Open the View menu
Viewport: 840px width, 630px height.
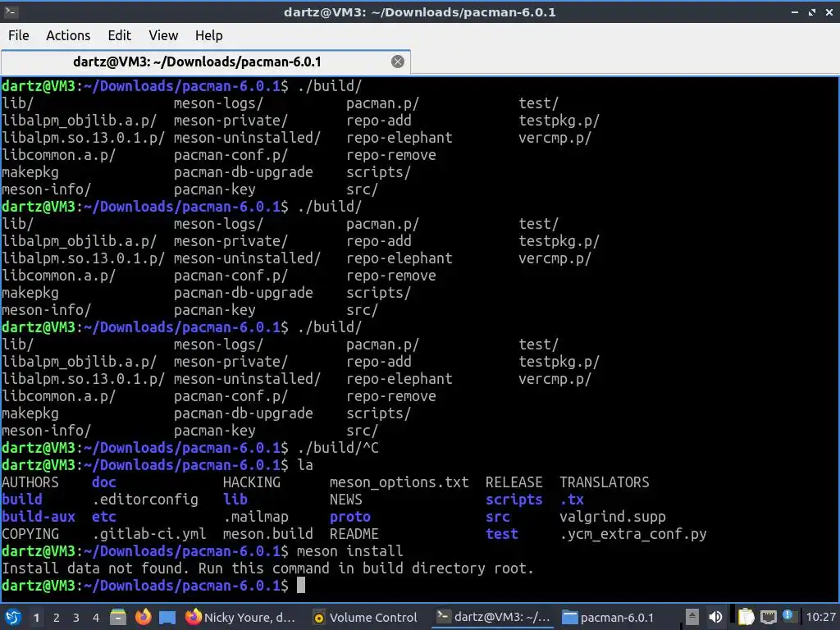[x=163, y=35]
